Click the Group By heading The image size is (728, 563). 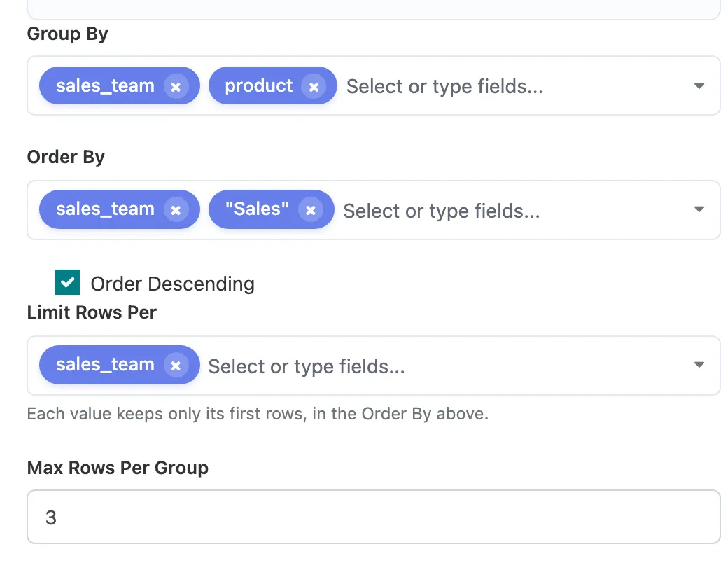(x=68, y=34)
